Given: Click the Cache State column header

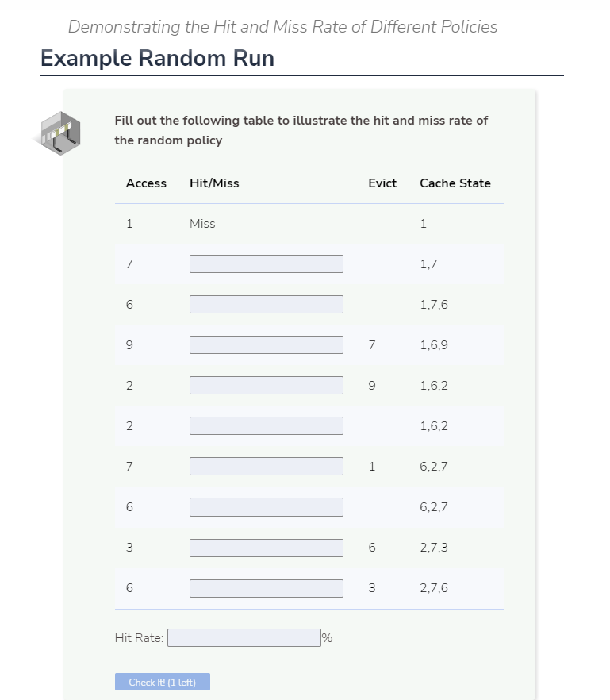Looking at the screenshot, I should coord(455,183).
